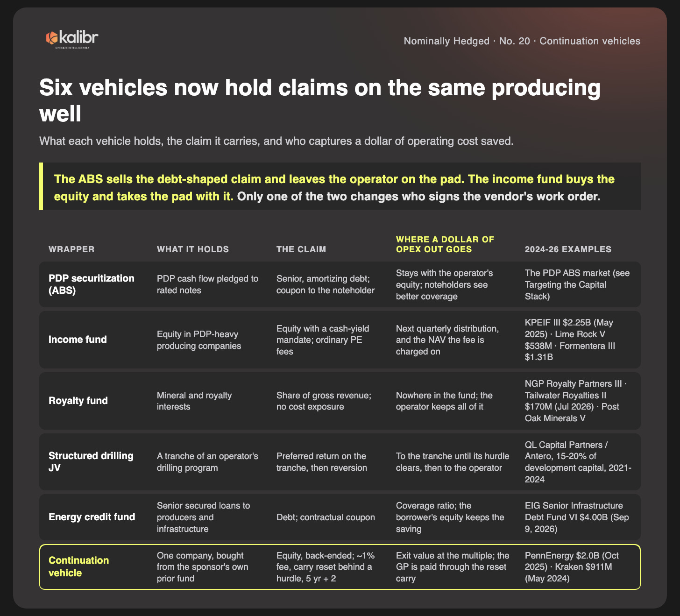Click the 2024-26 EXAMPLES column header
680x616 pixels.
[x=568, y=249]
